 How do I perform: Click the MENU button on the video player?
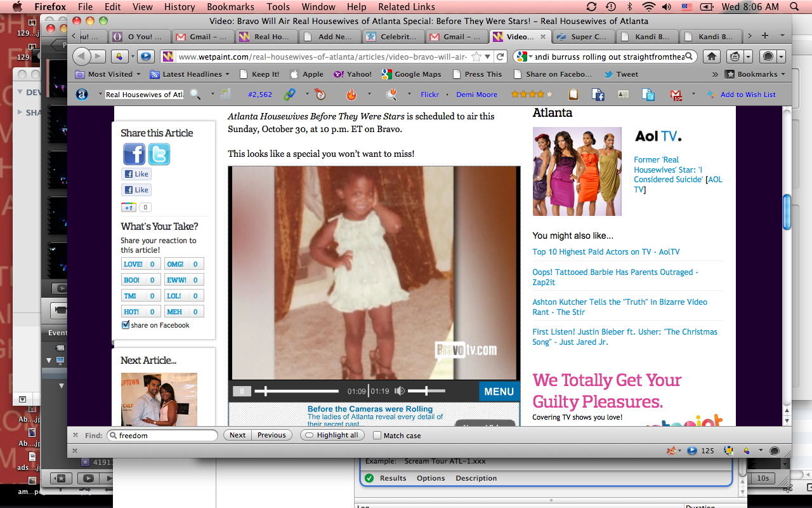pos(499,392)
